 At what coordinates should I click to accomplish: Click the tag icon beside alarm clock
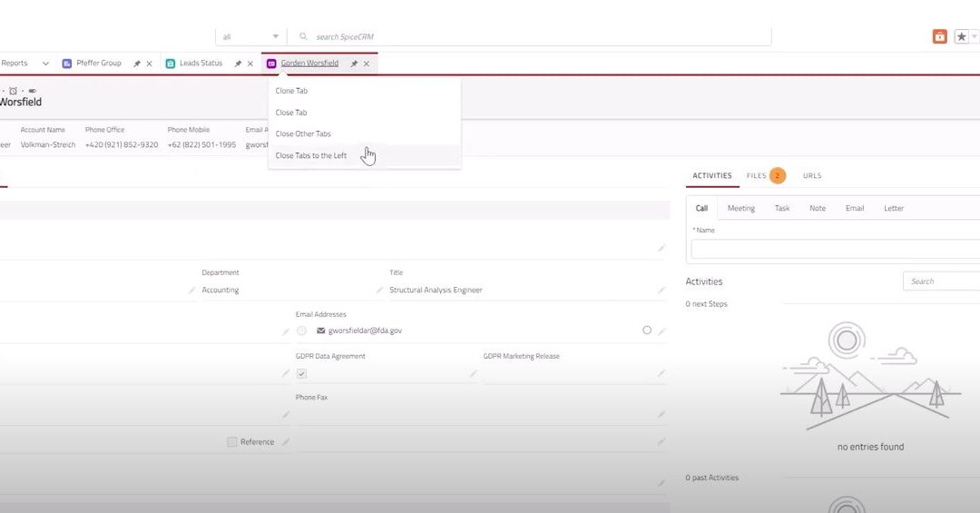click(33, 92)
